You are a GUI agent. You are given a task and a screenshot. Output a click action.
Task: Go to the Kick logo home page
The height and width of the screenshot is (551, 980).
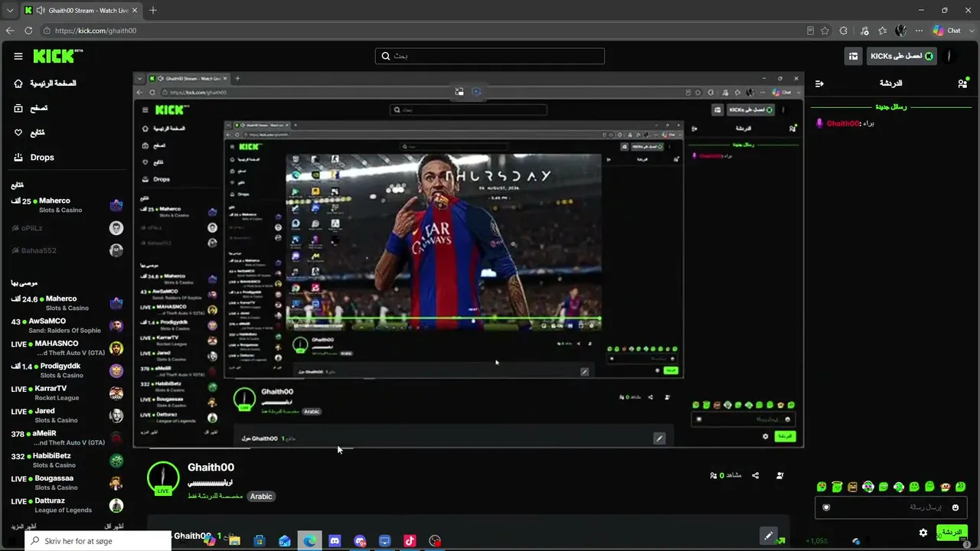[57, 56]
